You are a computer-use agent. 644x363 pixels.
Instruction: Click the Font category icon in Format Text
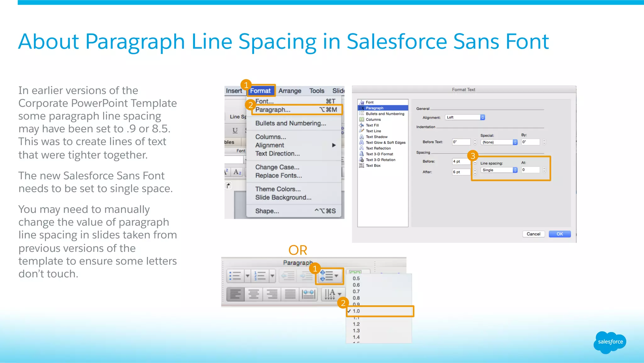click(362, 102)
